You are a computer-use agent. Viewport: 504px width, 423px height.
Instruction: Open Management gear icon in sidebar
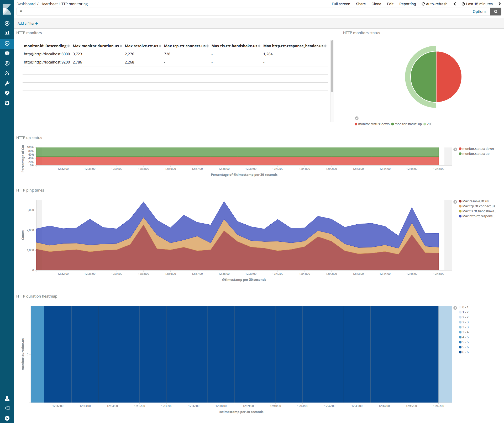[x=7, y=103]
